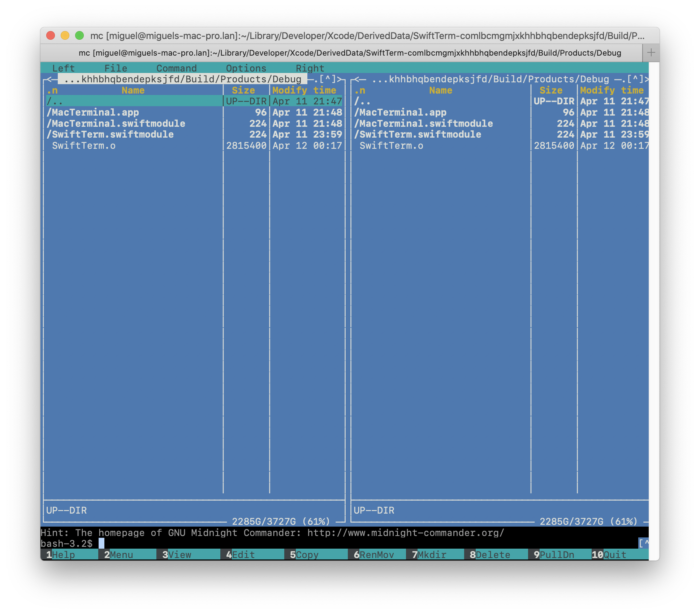Click Apr 12 00:17 date in left panel
Viewport: 700px width, 614px height.
pos(307,146)
